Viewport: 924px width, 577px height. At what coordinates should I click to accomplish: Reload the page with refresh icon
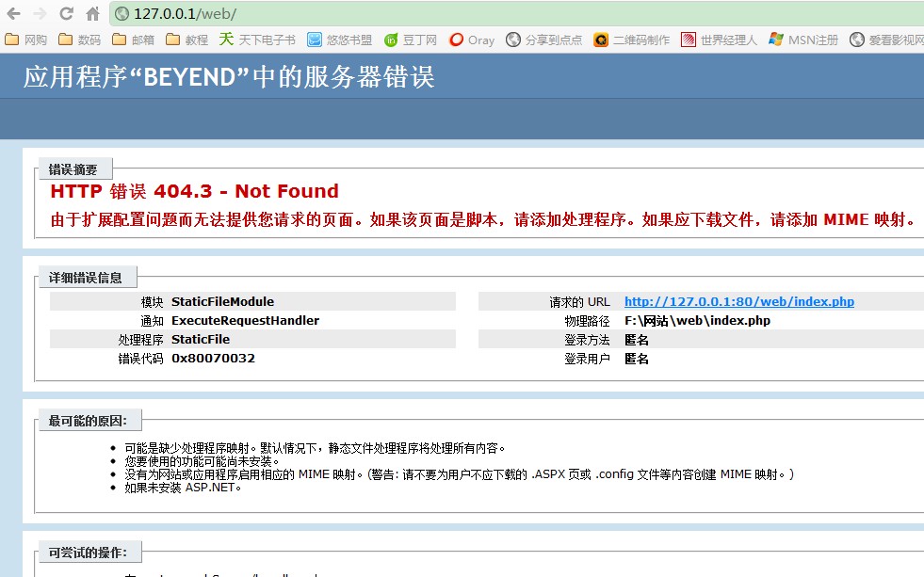[x=67, y=13]
